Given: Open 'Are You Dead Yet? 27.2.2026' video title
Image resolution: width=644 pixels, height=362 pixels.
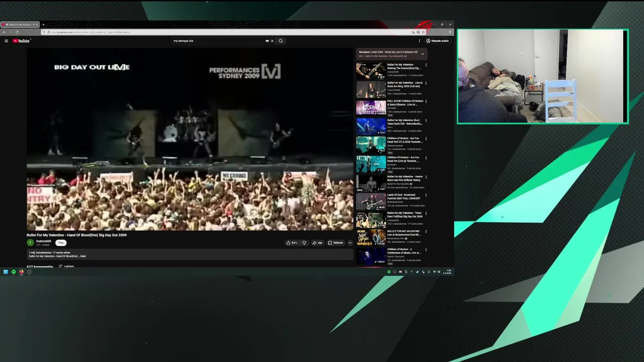Looking at the screenshot, I should pyautogui.click(x=405, y=140).
